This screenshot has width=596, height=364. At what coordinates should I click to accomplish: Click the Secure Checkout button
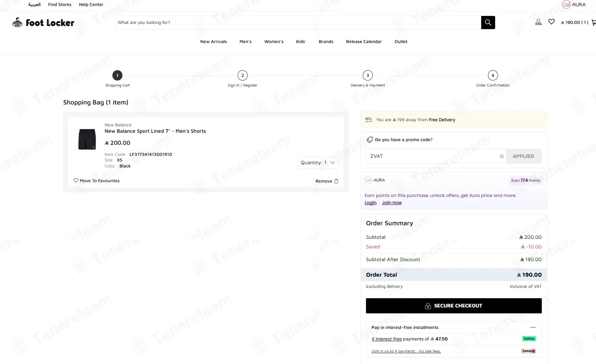(454, 306)
